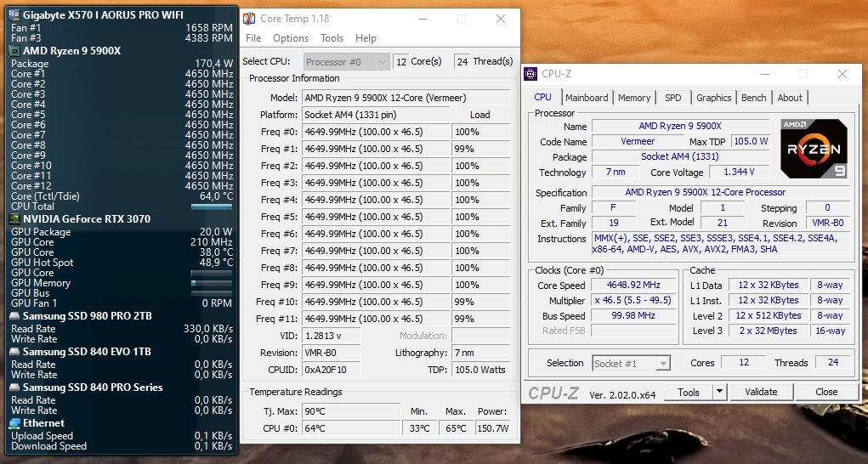The image size is (868, 464).
Task: Click the NVIDIA GeForce RTX 3070 icon
Action: [x=15, y=219]
